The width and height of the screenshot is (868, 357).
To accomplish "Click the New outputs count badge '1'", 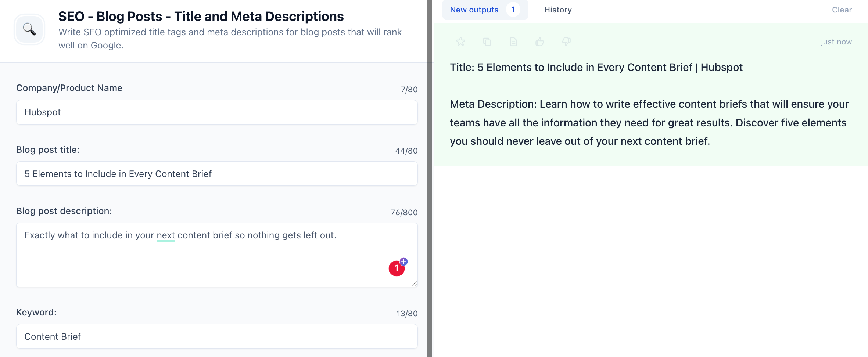I will [x=513, y=10].
